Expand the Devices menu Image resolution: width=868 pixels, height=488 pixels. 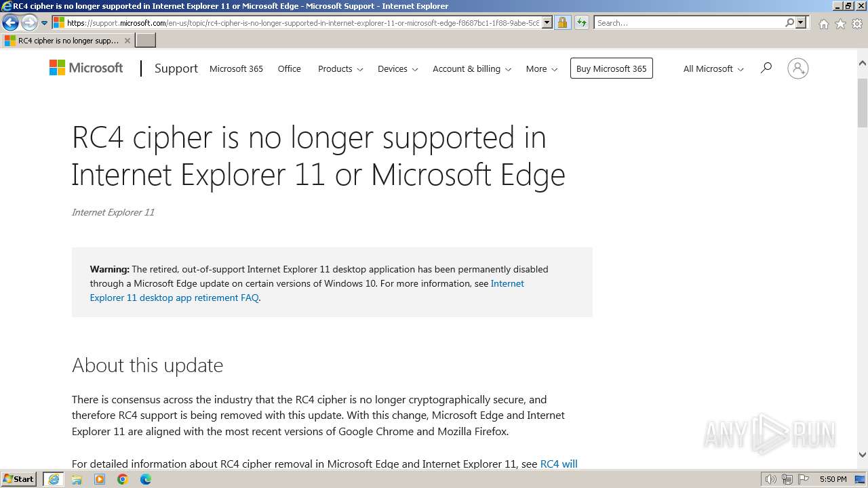tap(397, 68)
